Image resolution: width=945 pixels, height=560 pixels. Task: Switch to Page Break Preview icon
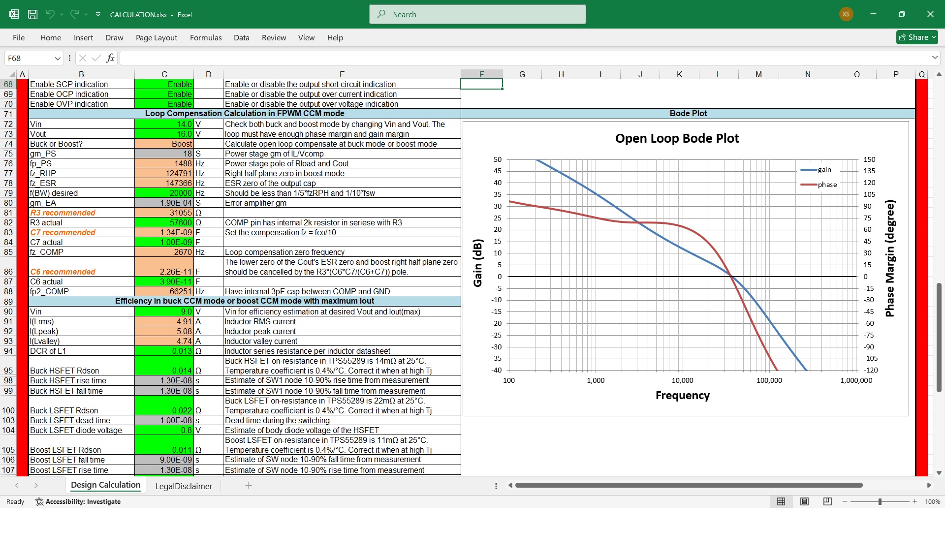827,501
